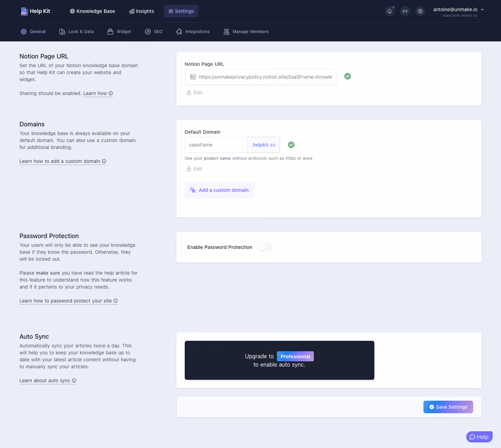The image size is (501, 448).
Task: Open the Insights menu item
Action: (142, 11)
